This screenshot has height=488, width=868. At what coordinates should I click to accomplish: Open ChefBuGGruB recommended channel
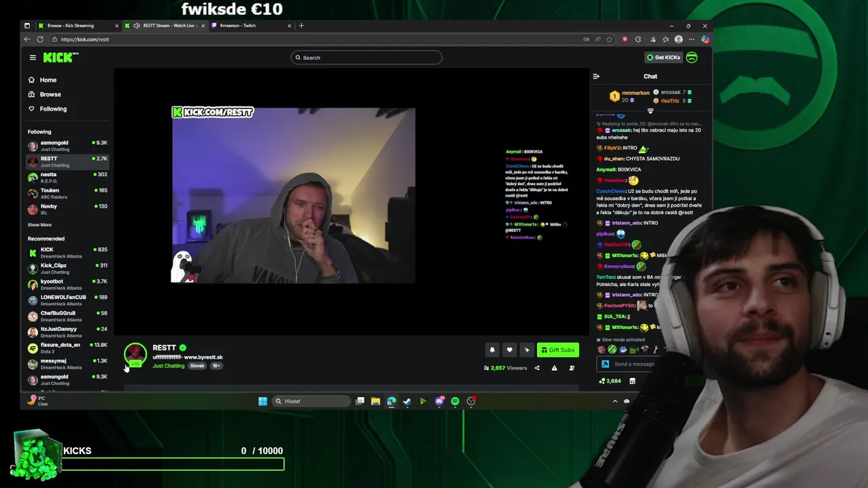pyautogui.click(x=67, y=316)
